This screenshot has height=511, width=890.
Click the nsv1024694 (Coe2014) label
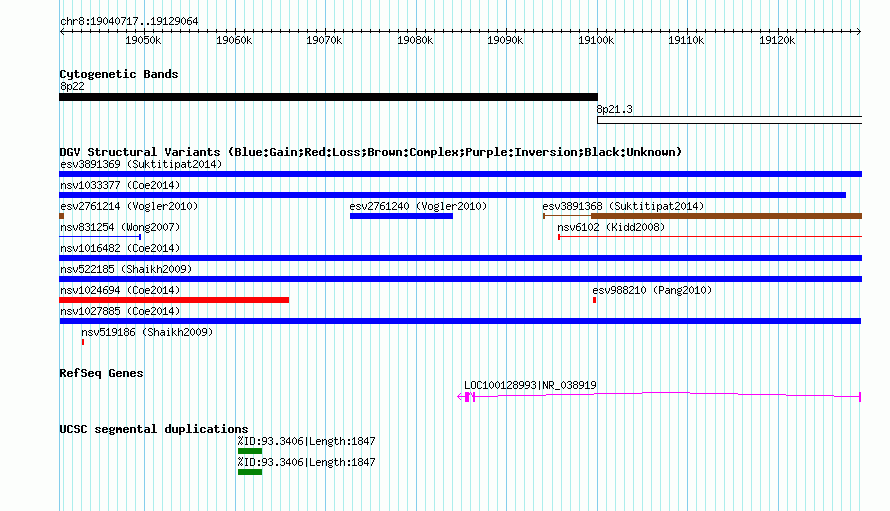[x=120, y=290]
